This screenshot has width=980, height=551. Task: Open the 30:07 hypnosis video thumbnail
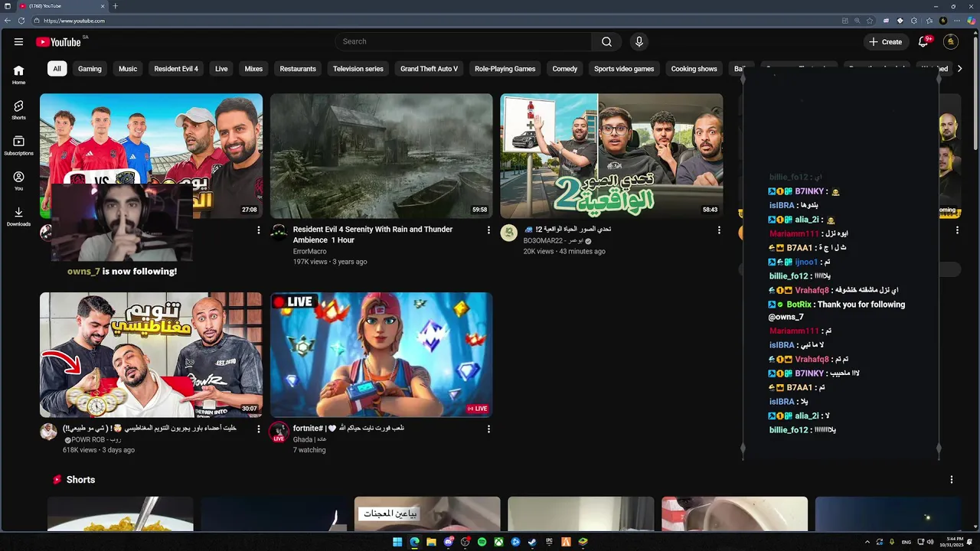coord(151,355)
